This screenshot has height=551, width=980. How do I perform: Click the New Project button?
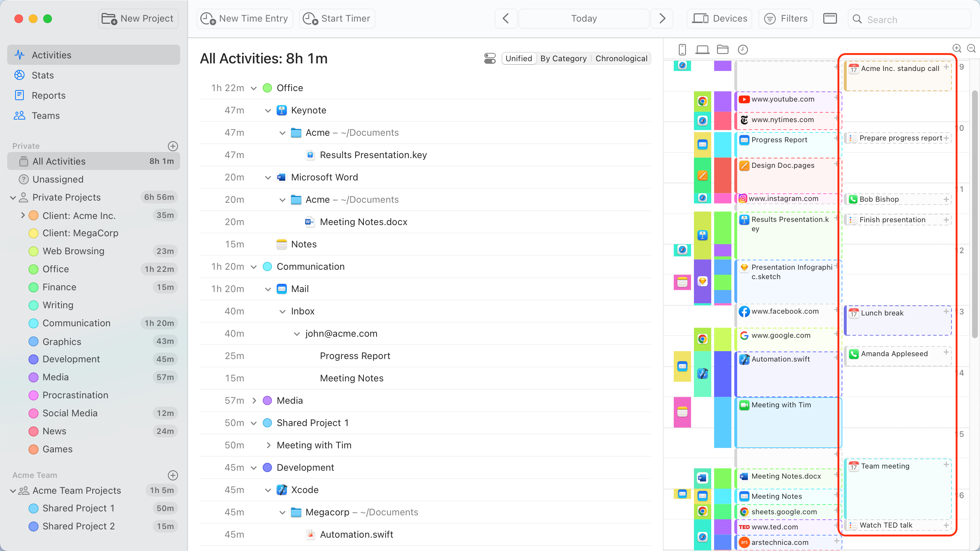point(138,18)
